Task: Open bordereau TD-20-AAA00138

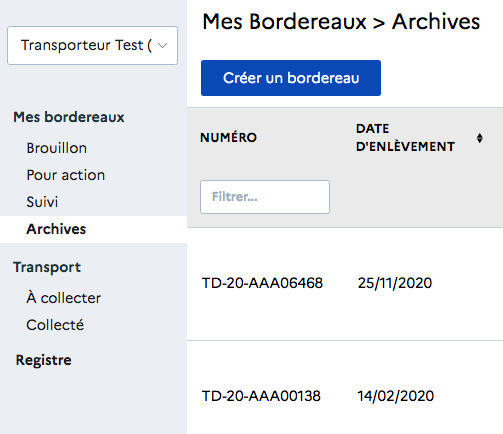Action: tap(261, 396)
